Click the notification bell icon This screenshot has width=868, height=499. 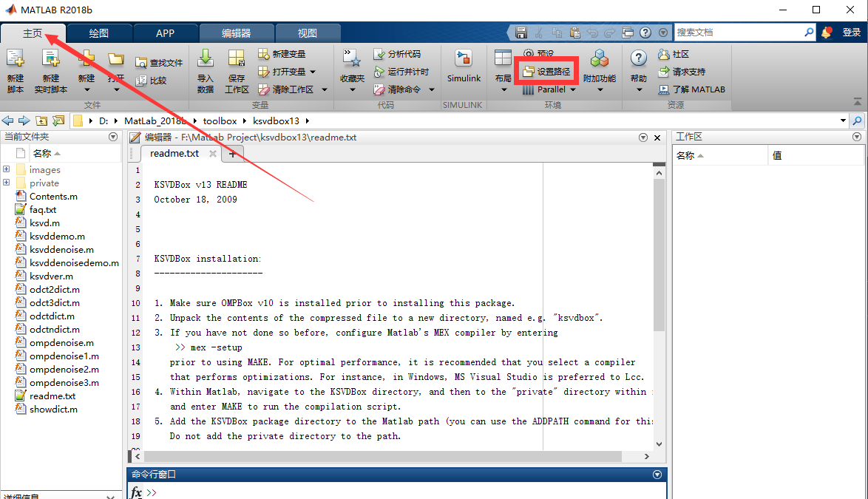[827, 33]
